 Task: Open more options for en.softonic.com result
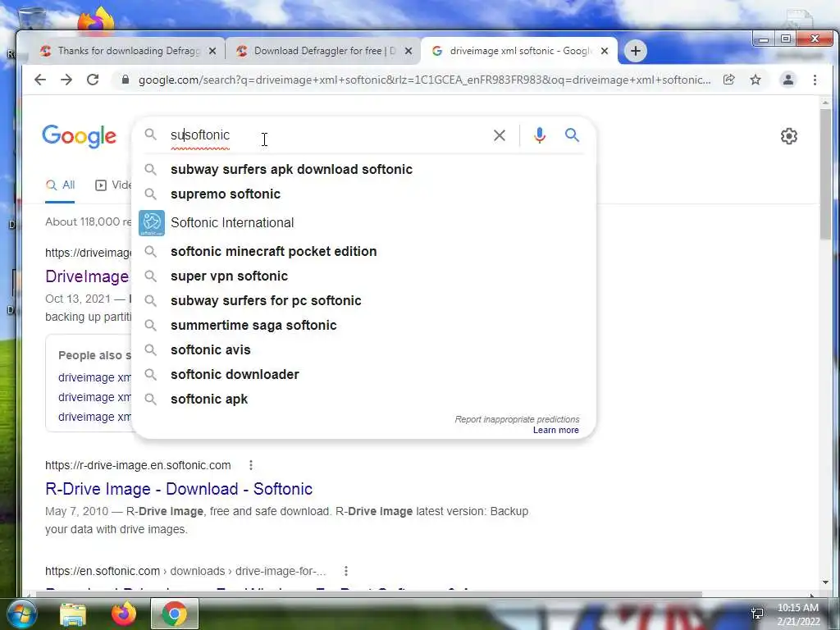point(346,571)
